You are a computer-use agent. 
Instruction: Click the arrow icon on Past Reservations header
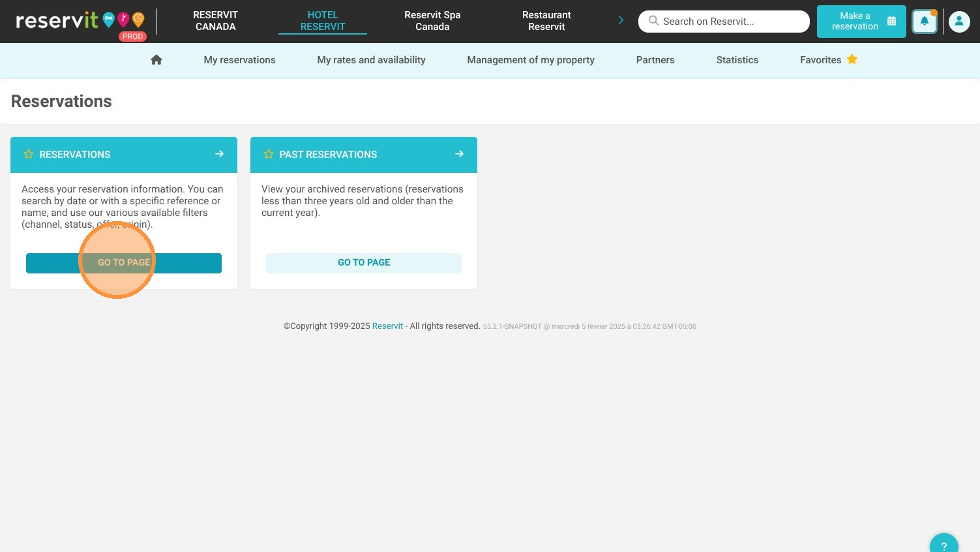coord(459,154)
